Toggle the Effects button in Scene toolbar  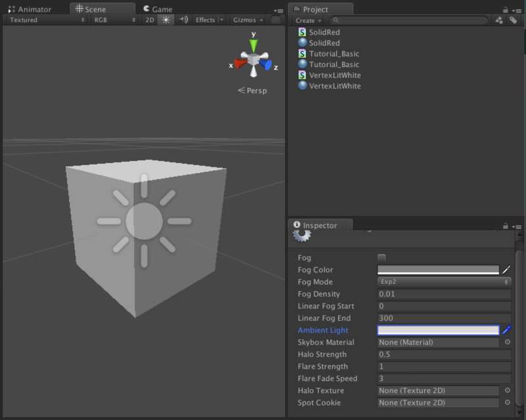[205, 20]
